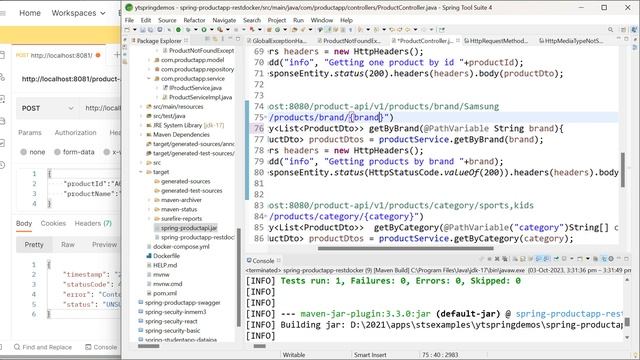640x360 pixels.
Task: Open the Workspaces dropdown in Postman
Action: click(78, 13)
